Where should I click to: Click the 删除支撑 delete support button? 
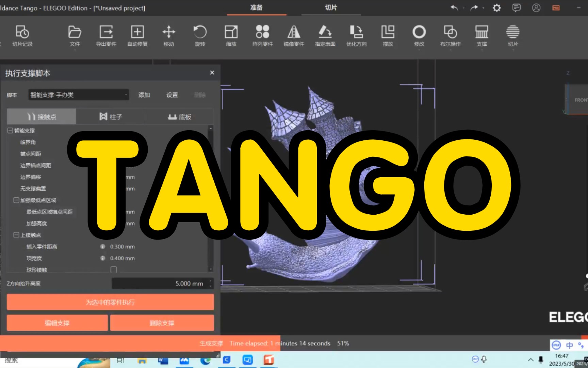click(162, 323)
